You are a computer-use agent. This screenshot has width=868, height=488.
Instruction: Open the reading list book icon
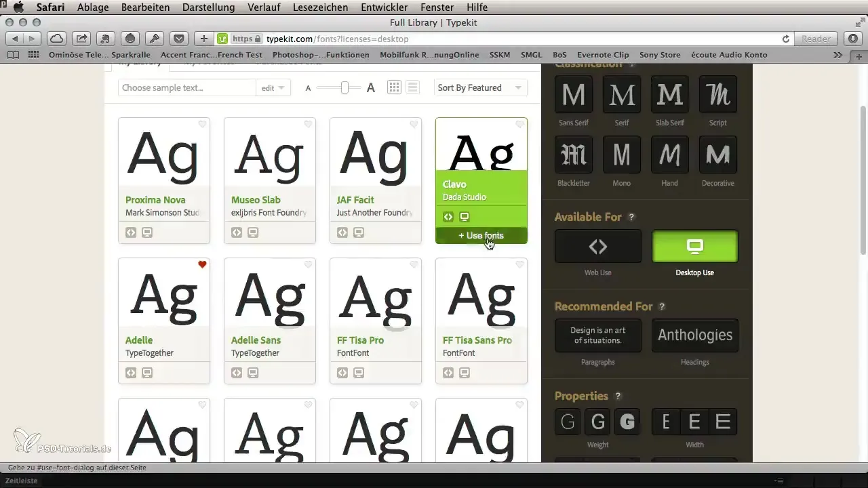pos(14,55)
